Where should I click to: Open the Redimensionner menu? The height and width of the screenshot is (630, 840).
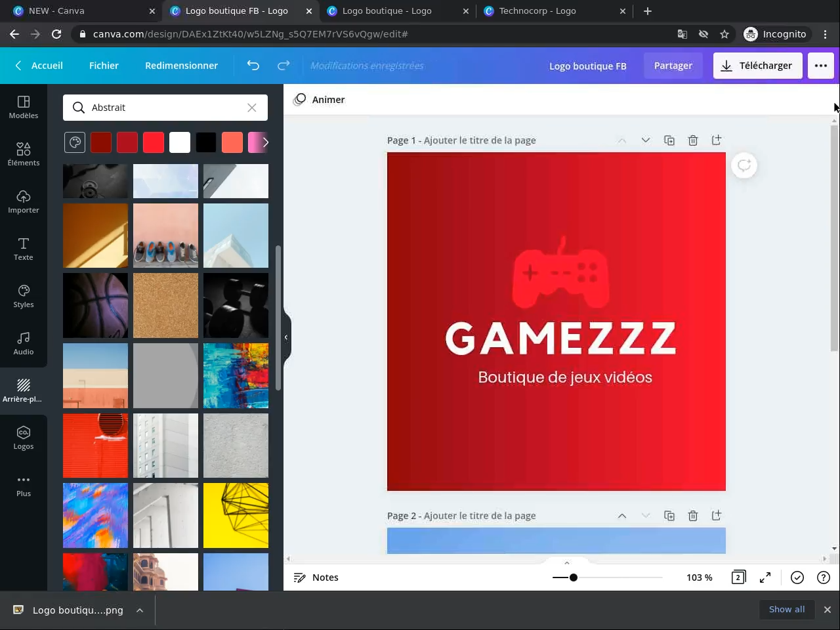point(181,66)
